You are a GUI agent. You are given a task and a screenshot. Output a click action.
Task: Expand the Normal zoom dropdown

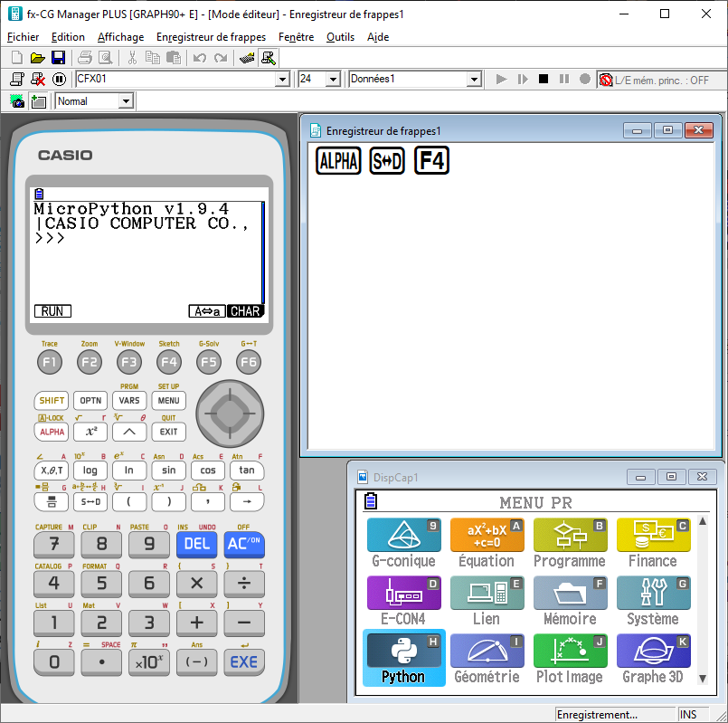pyautogui.click(x=126, y=101)
